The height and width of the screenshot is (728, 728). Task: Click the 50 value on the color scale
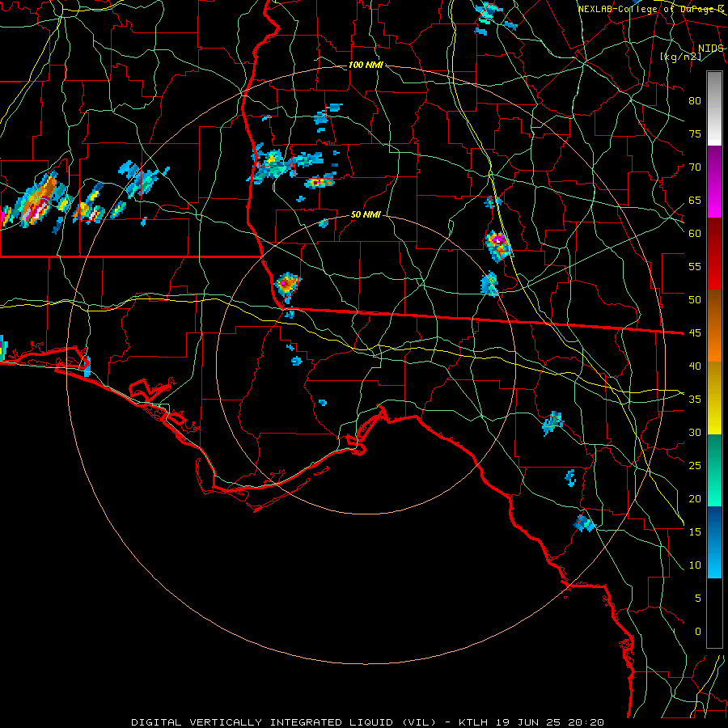click(x=695, y=300)
